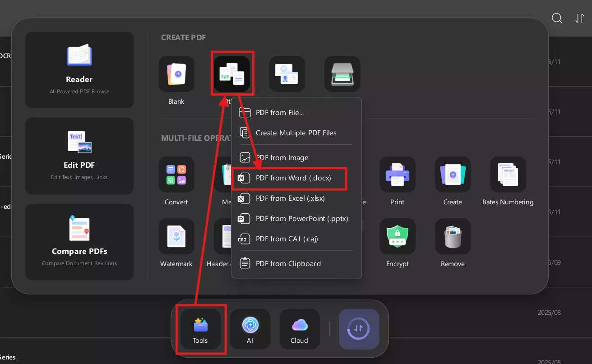592x364 pixels.
Task: Open the Create tool icon
Action: click(453, 175)
